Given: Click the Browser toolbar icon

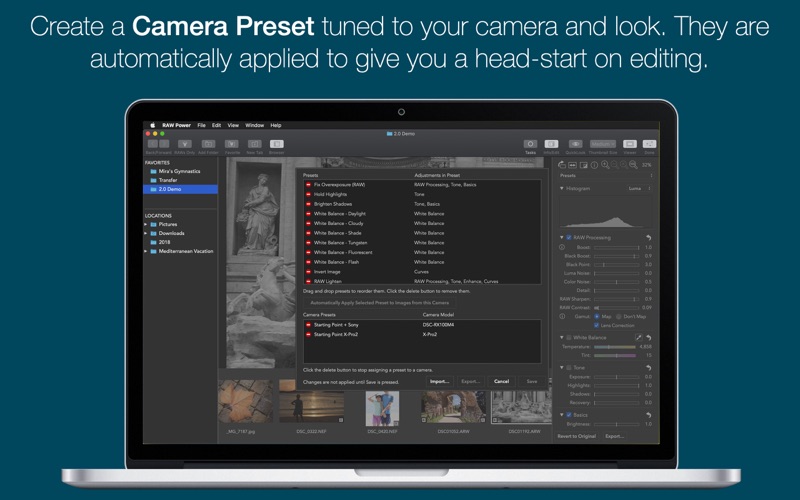Looking at the screenshot, I should pos(276,145).
